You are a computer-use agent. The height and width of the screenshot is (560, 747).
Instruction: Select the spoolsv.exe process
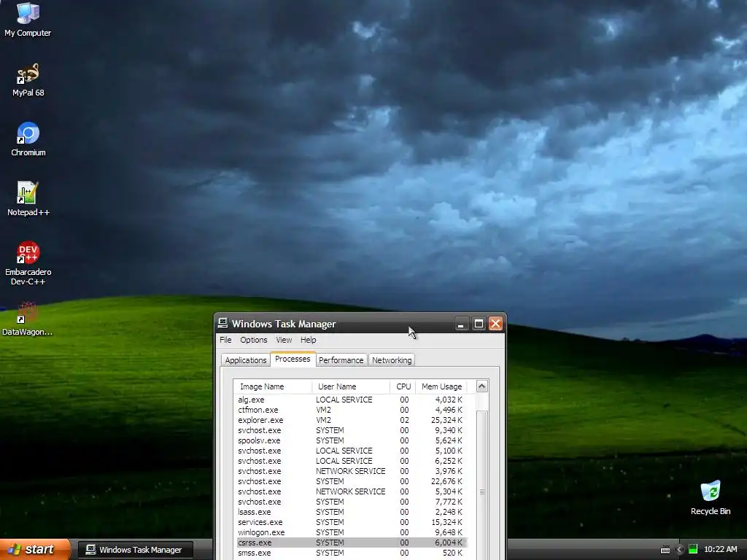352,440
